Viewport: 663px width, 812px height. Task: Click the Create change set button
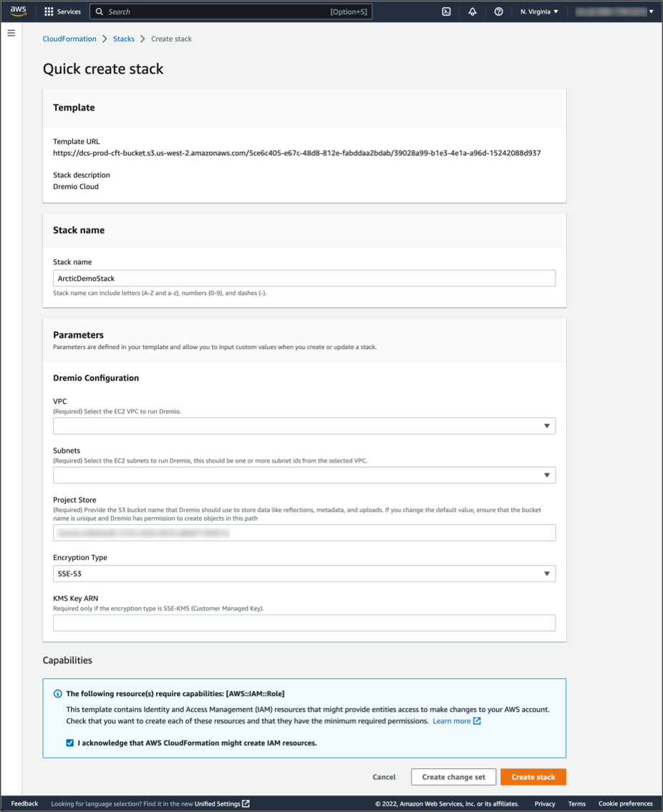[x=453, y=776]
